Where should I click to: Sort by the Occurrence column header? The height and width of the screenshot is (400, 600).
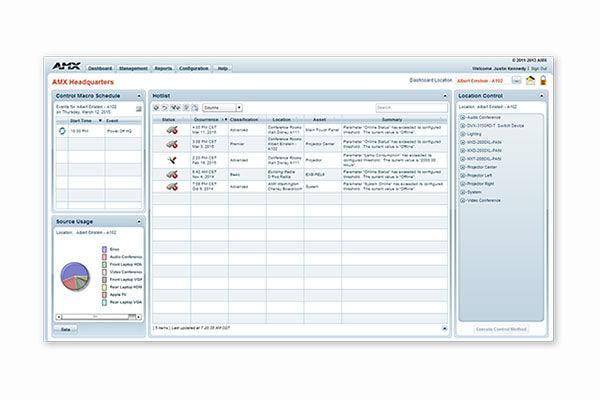tap(209, 120)
